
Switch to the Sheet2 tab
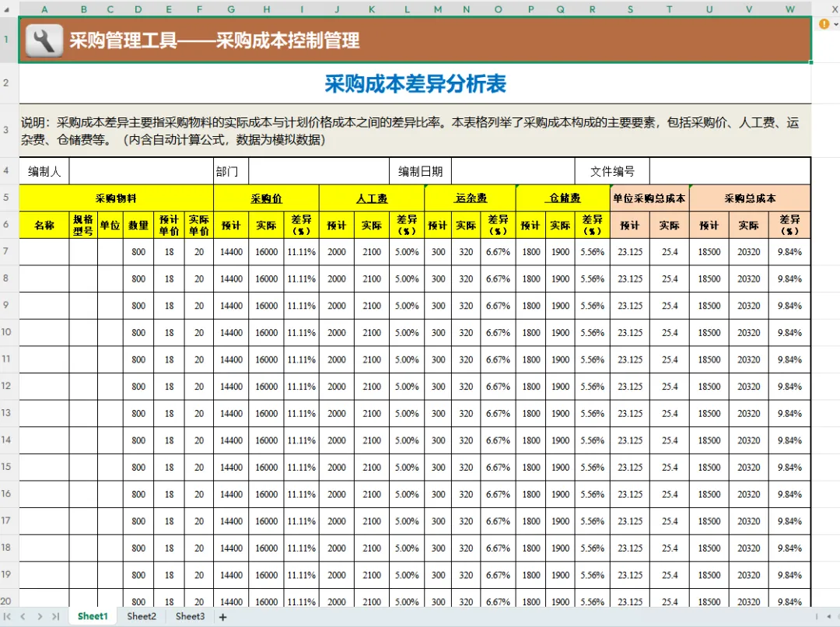point(142,616)
